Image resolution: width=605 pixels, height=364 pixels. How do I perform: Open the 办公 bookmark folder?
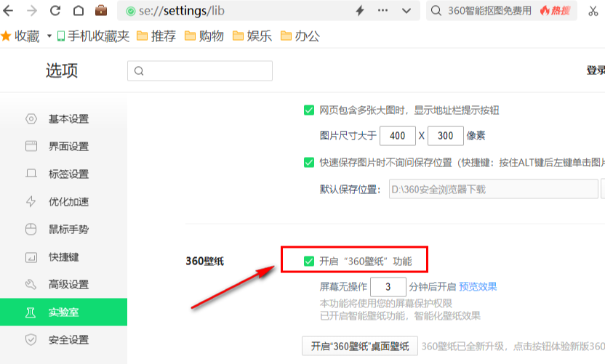click(x=300, y=36)
